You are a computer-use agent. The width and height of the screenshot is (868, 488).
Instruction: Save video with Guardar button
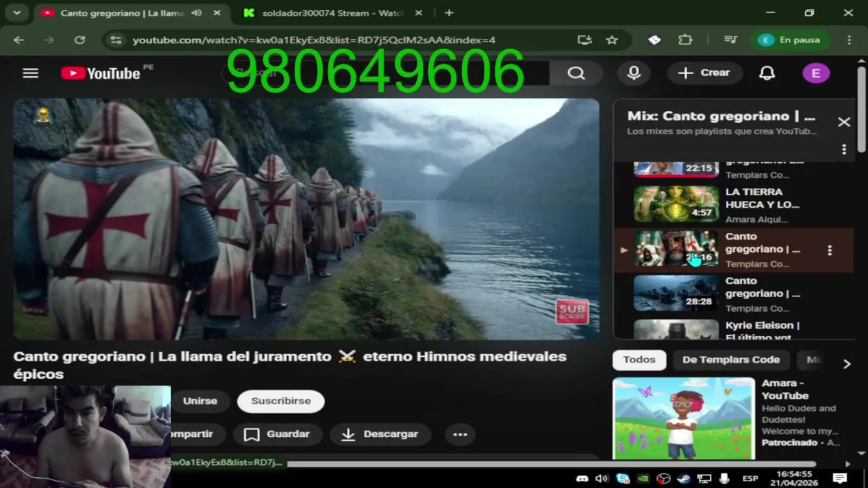click(277, 434)
